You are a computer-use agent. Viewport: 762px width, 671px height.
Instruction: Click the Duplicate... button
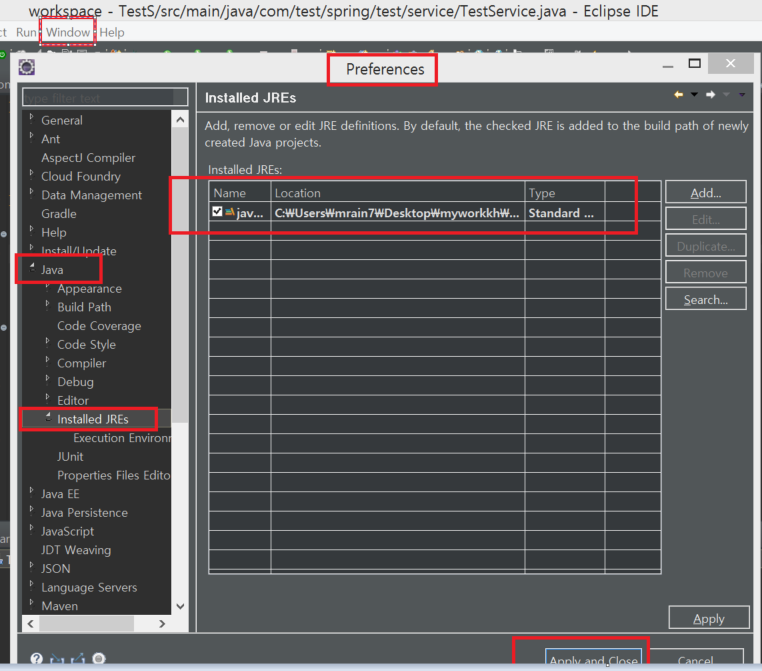(x=706, y=246)
